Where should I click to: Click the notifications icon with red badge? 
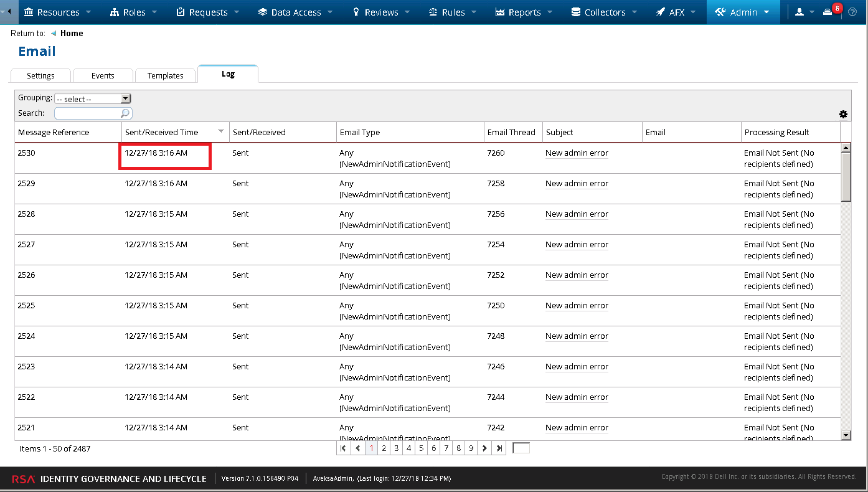point(828,12)
